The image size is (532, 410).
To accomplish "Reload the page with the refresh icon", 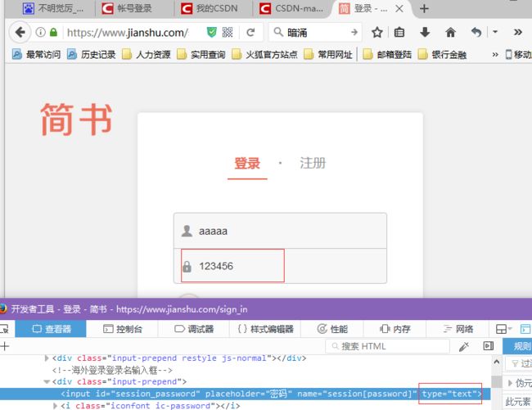I will [250, 32].
